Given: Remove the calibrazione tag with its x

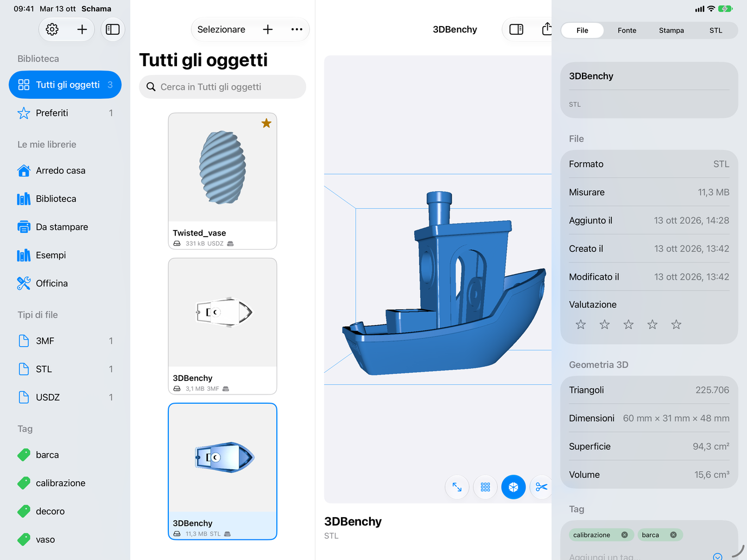Looking at the screenshot, I should [624, 535].
